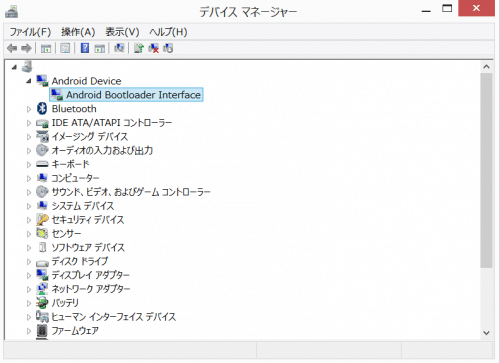Select the Bluetooth category icon
Screen dimensions: 500x363
click(42, 109)
